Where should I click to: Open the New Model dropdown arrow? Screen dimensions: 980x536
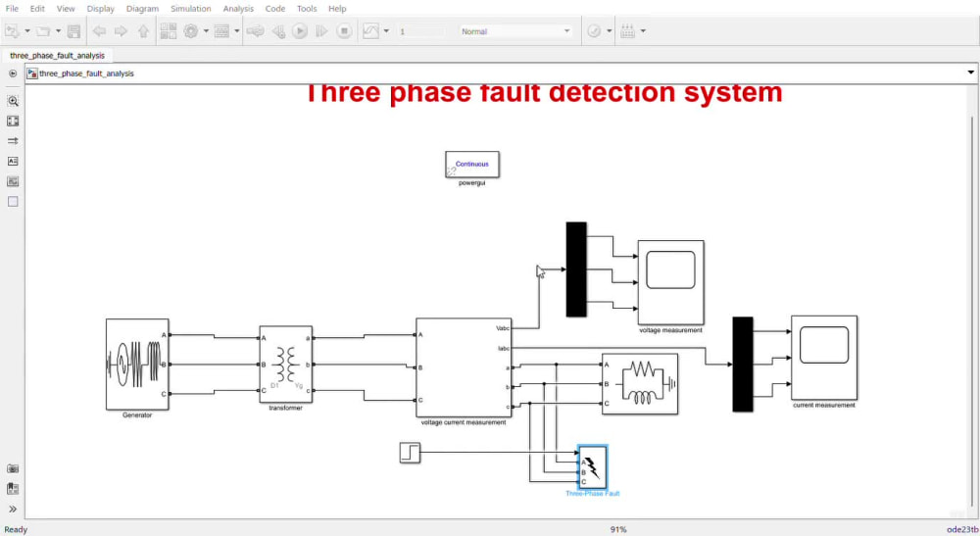coord(26,31)
